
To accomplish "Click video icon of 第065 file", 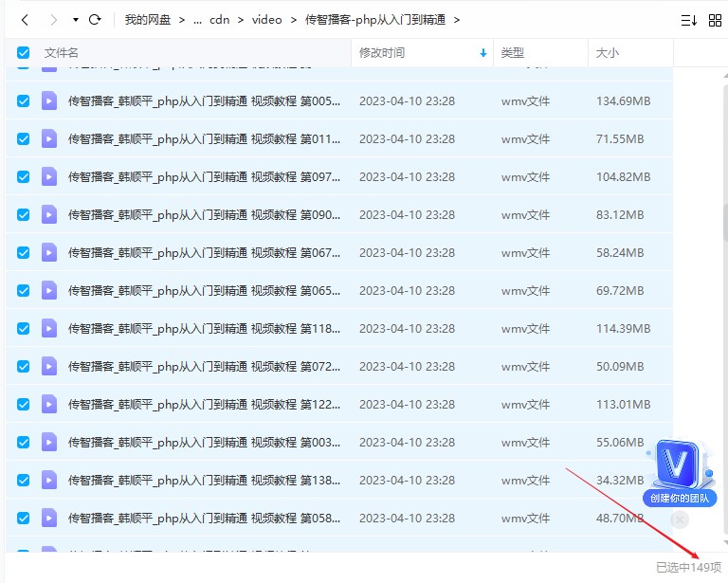I will click(49, 291).
